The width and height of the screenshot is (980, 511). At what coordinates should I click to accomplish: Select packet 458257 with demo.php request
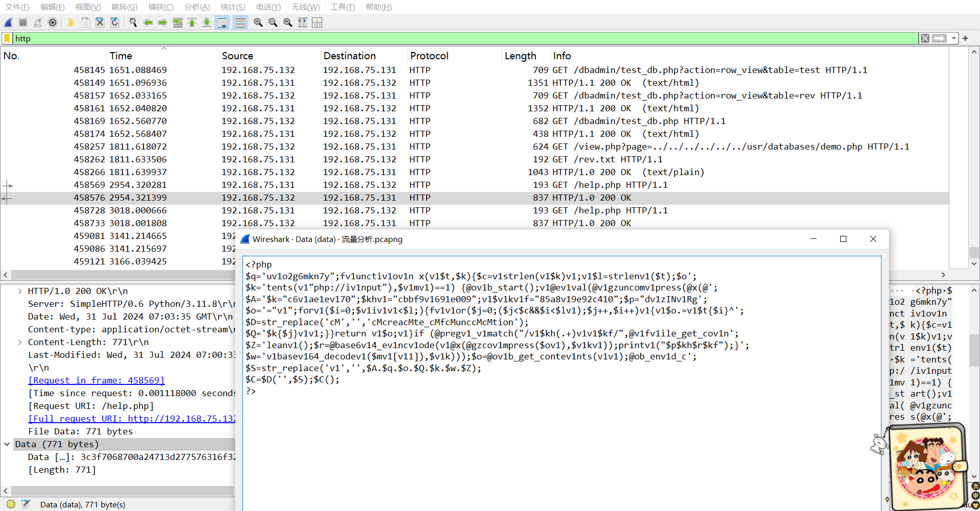475,147
